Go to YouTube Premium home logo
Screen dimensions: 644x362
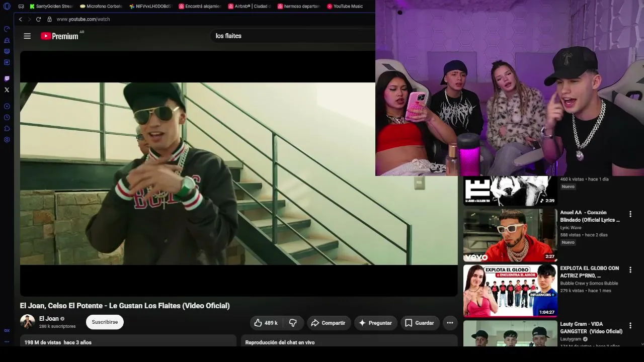(59, 36)
